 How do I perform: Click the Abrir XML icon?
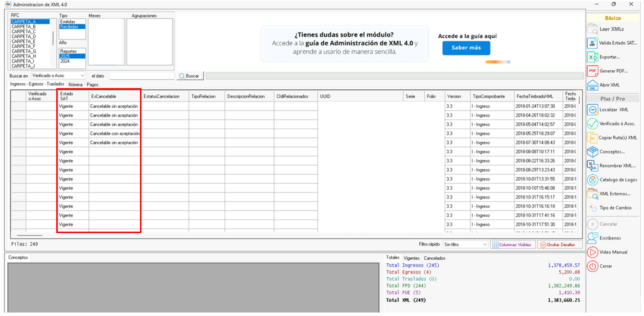click(592, 85)
